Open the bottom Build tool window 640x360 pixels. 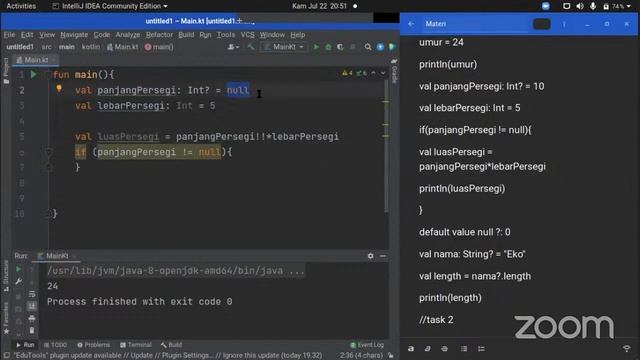171,345
